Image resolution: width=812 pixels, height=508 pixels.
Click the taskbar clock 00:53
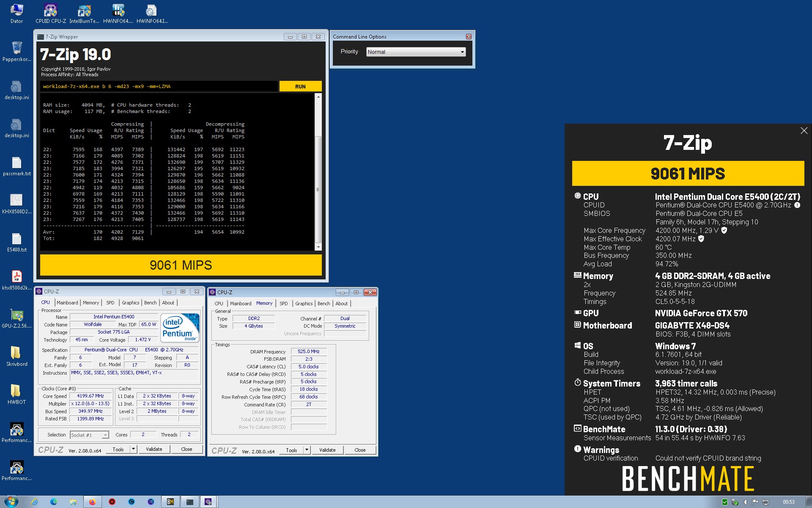click(788, 502)
